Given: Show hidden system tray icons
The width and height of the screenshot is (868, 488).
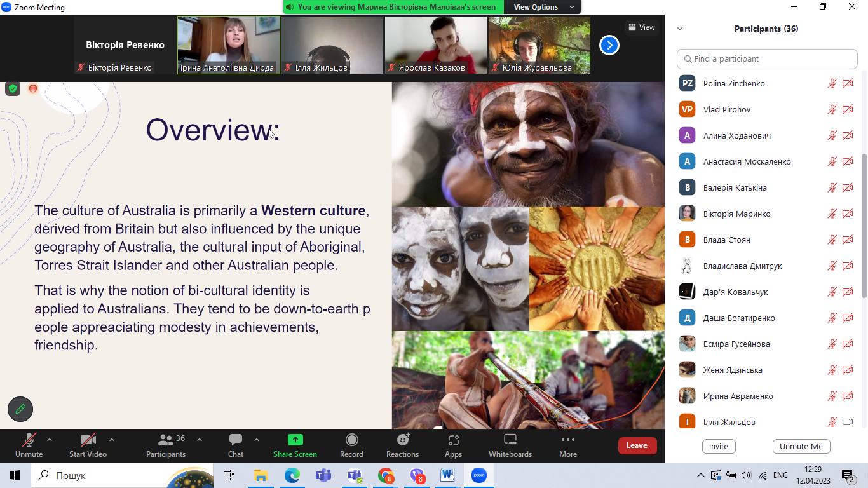Looking at the screenshot, I should [x=701, y=475].
